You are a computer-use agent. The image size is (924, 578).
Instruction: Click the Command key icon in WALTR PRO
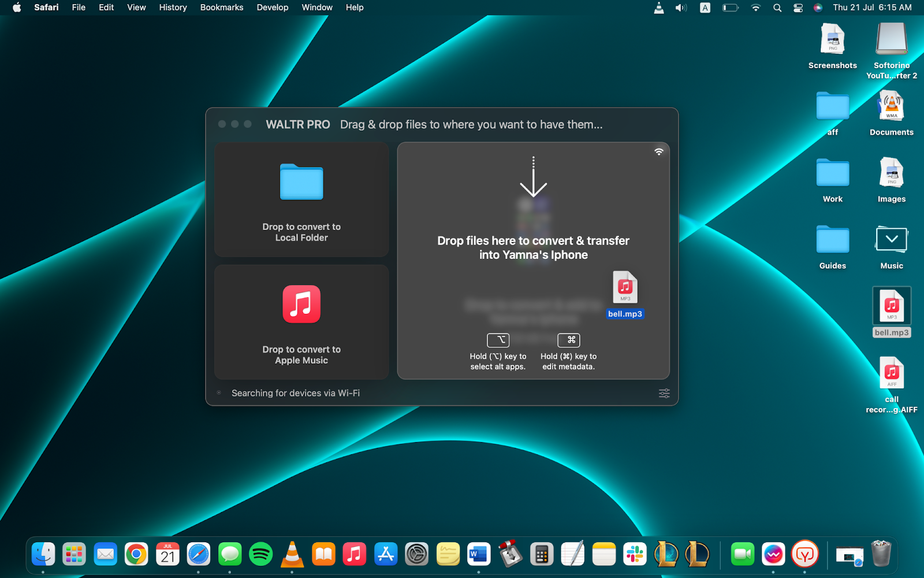(569, 340)
